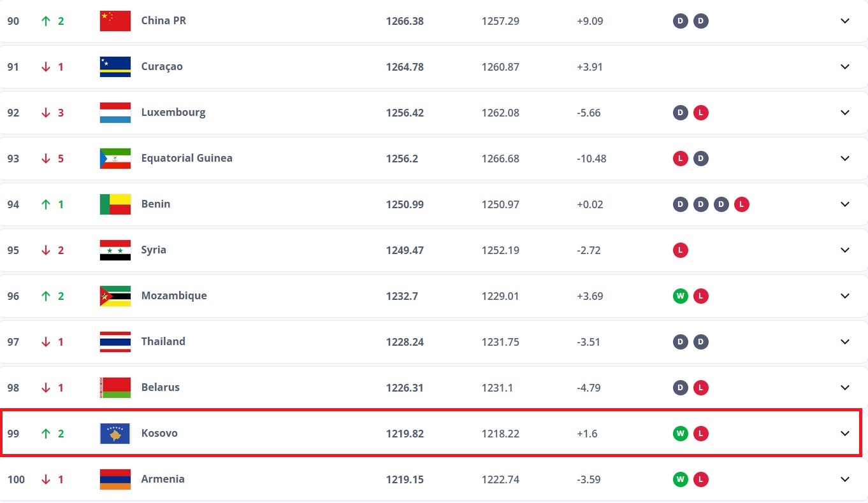868x503 pixels.
Task: Expand the China PR row details
Action: (845, 21)
